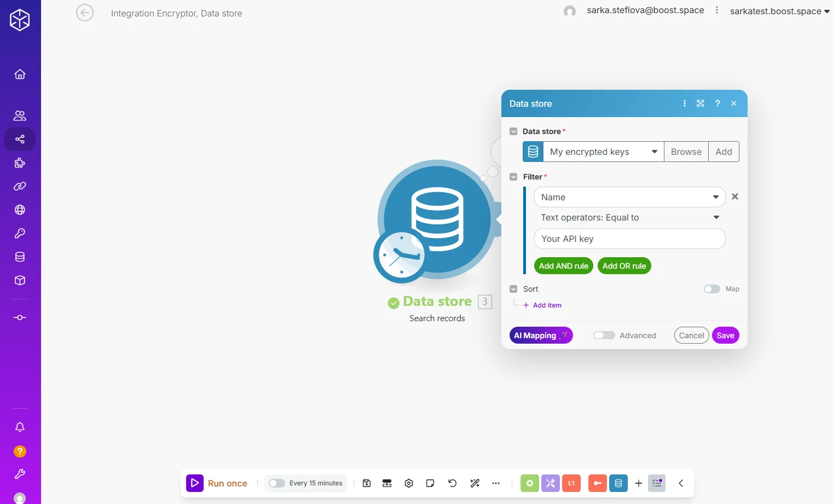Click the clock schedule icon on module
This screenshot has width=833, height=504.
pos(401,256)
